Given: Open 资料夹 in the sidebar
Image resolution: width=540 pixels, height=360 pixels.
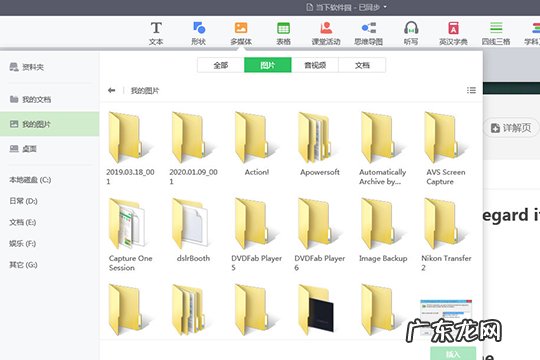Looking at the screenshot, I should (27, 67).
